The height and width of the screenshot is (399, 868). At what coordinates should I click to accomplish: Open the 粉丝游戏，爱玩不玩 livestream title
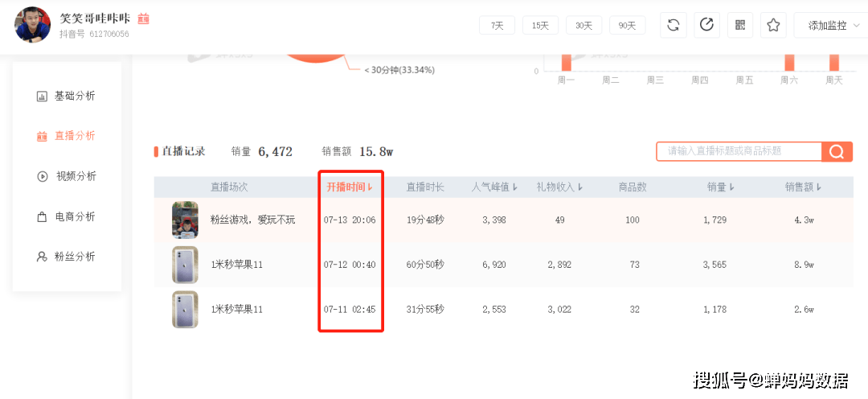point(253,220)
